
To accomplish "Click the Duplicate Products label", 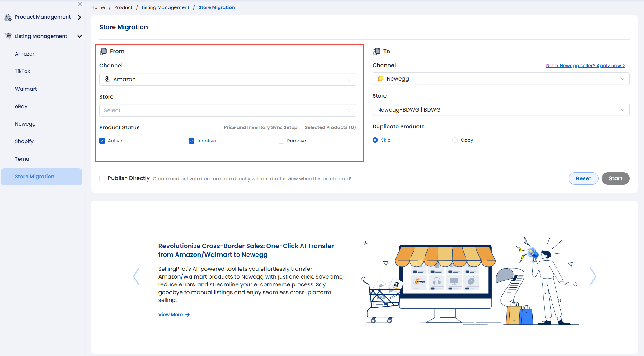I will pyautogui.click(x=398, y=127).
